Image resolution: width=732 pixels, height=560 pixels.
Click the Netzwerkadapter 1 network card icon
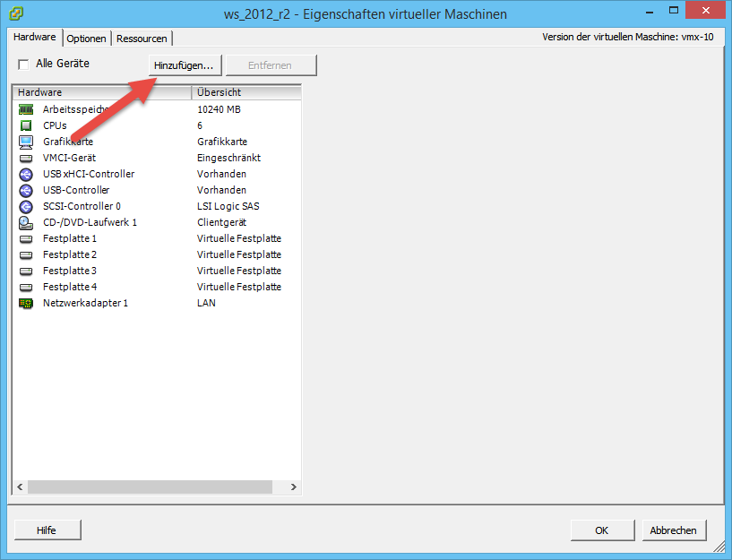[x=26, y=303]
